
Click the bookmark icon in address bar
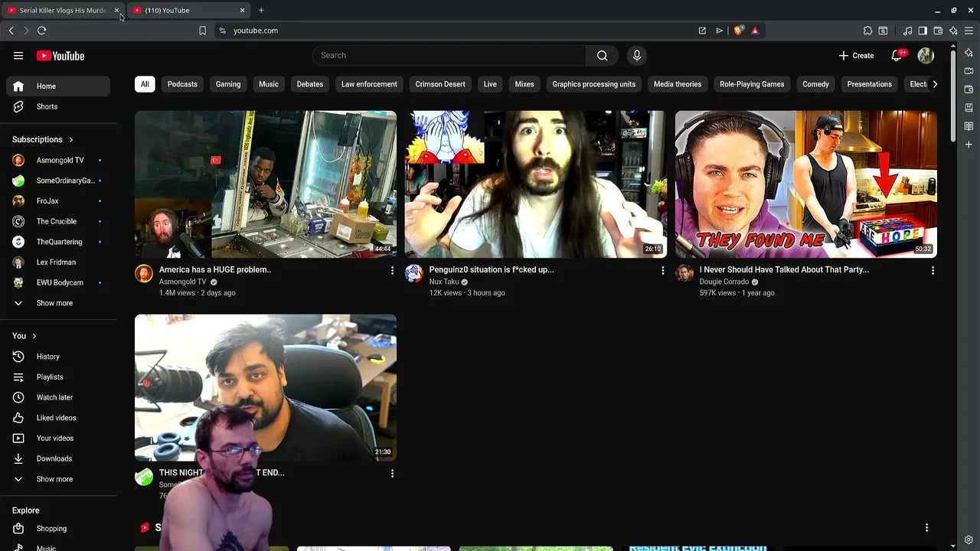pyautogui.click(x=202, y=31)
